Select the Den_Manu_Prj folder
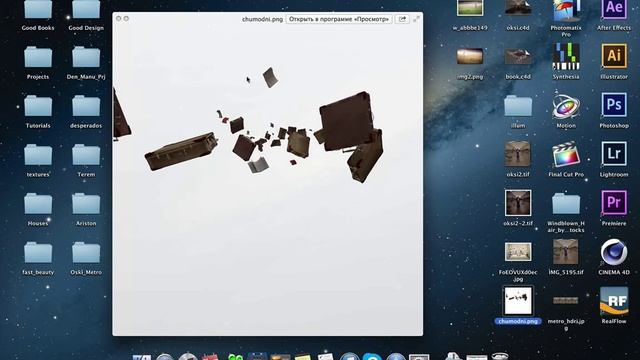This screenshot has height=360, width=640. (86, 57)
